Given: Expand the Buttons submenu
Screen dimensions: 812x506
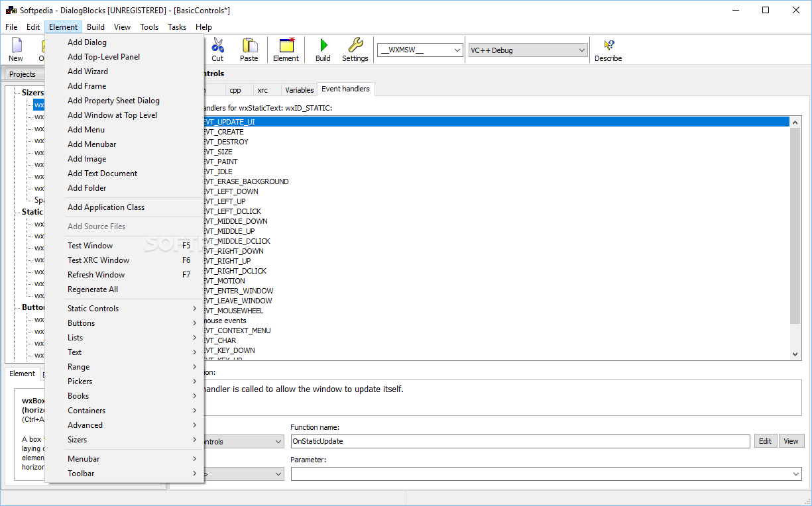Looking at the screenshot, I should (x=125, y=323).
